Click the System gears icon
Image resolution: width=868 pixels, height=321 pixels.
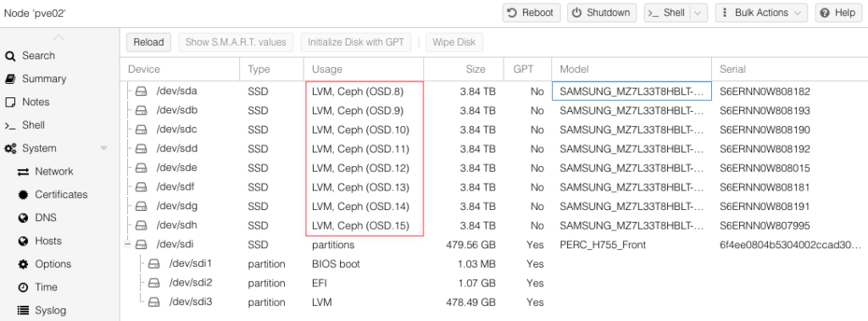[x=10, y=148]
